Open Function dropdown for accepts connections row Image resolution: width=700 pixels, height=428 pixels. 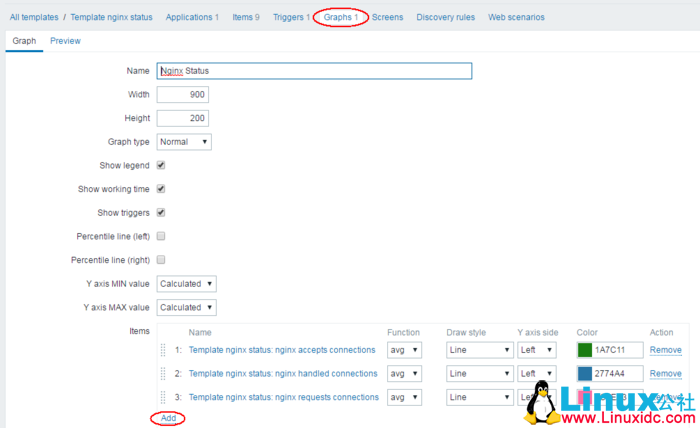[404, 350]
